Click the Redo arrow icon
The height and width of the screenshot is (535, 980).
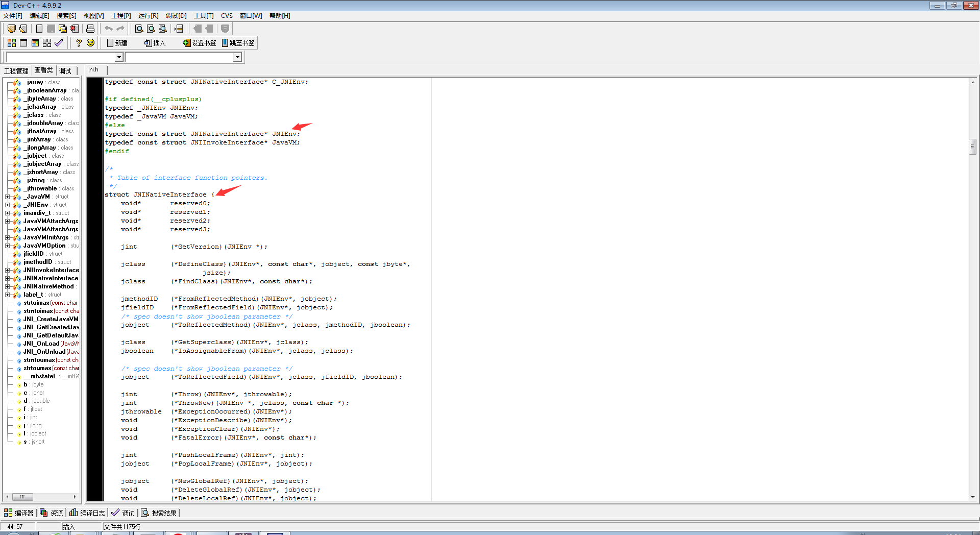120,29
